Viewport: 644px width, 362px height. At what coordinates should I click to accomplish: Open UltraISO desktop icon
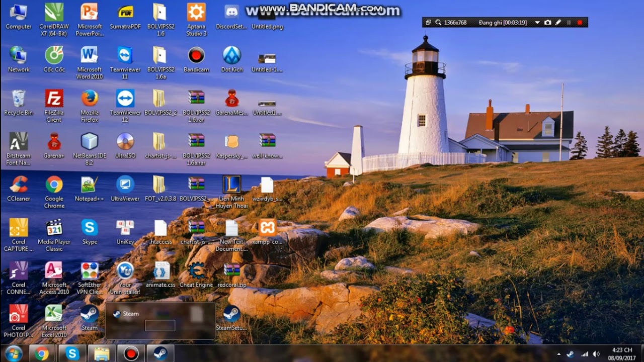point(125,146)
